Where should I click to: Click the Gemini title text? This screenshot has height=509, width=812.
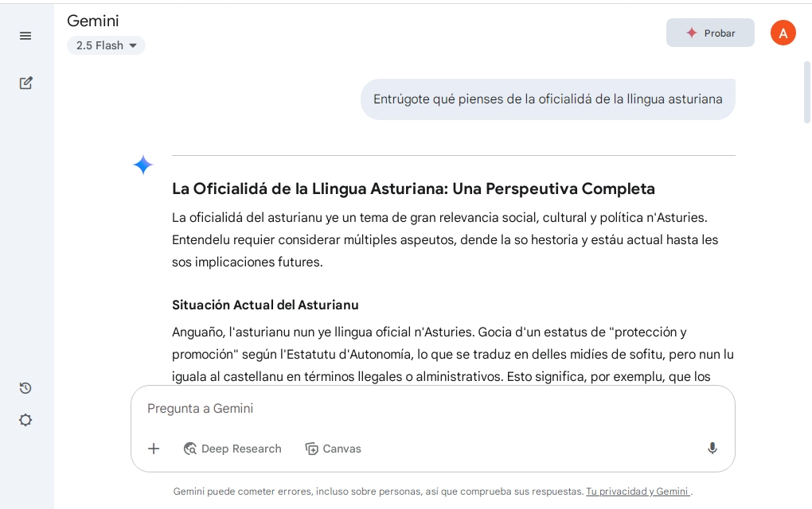[x=92, y=21]
